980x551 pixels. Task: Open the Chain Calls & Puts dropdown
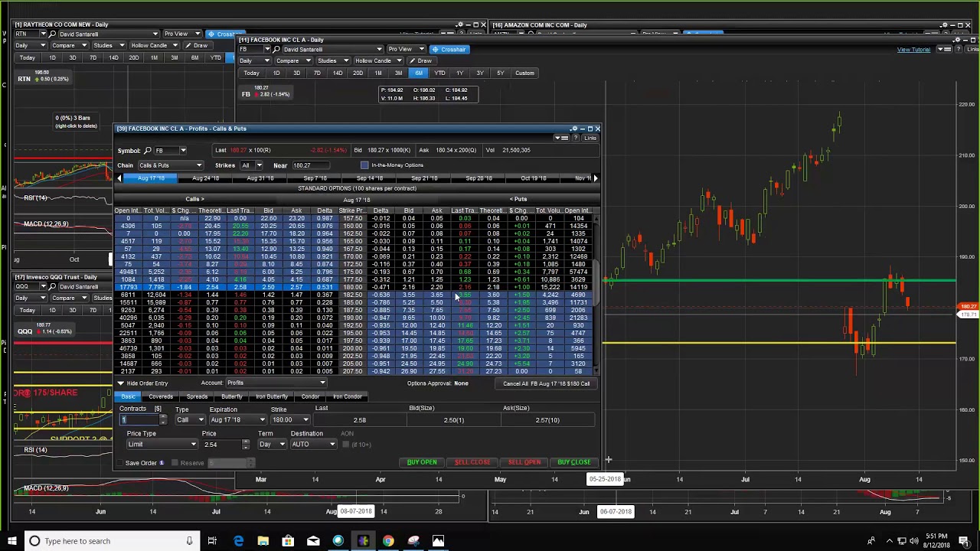pyautogui.click(x=170, y=165)
